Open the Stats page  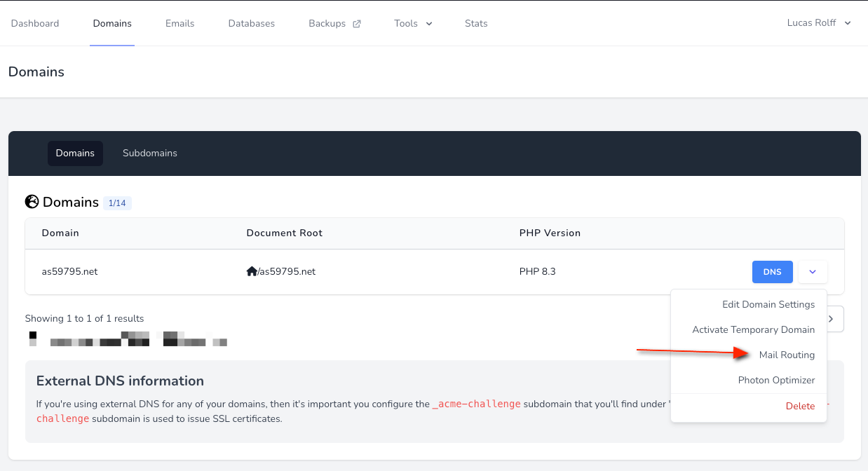tap(476, 23)
